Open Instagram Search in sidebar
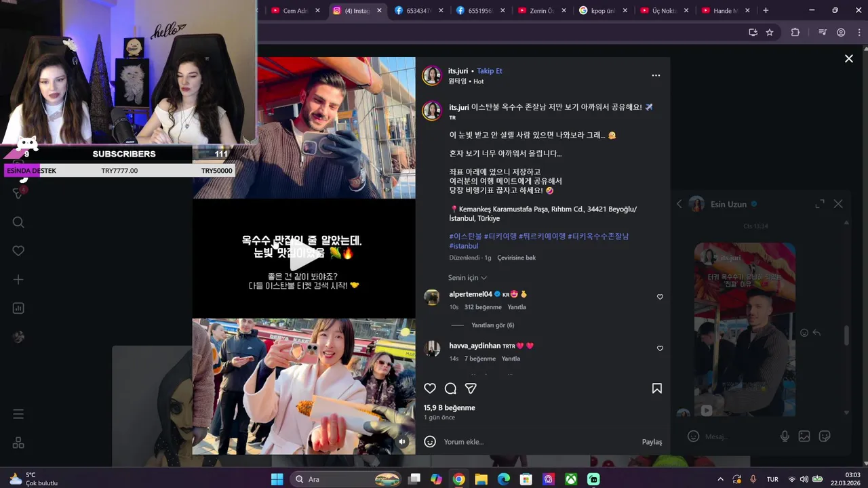The width and height of the screenshot is (868, 488). coord(18,222)
